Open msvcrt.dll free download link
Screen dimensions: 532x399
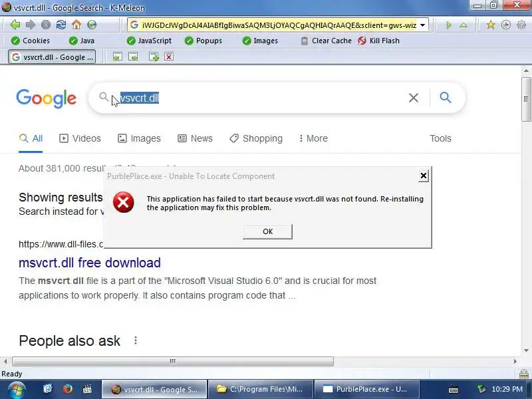point(90,263)
